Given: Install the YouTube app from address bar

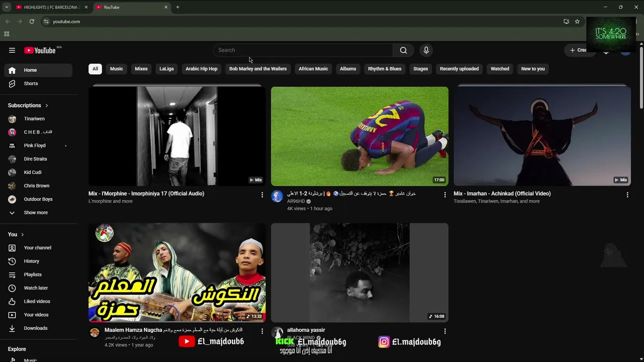Looking at the screenshot, I should tap(566, 22).
